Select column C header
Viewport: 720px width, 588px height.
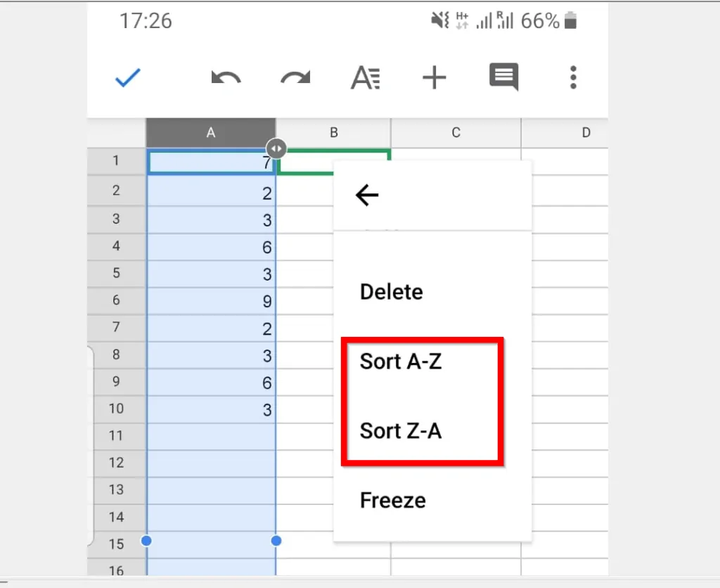coord(456,132)
